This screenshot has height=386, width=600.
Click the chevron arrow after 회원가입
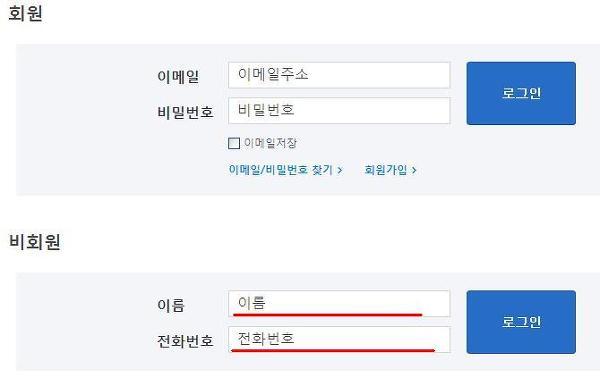pyautogui.click(x=414, y=170)
